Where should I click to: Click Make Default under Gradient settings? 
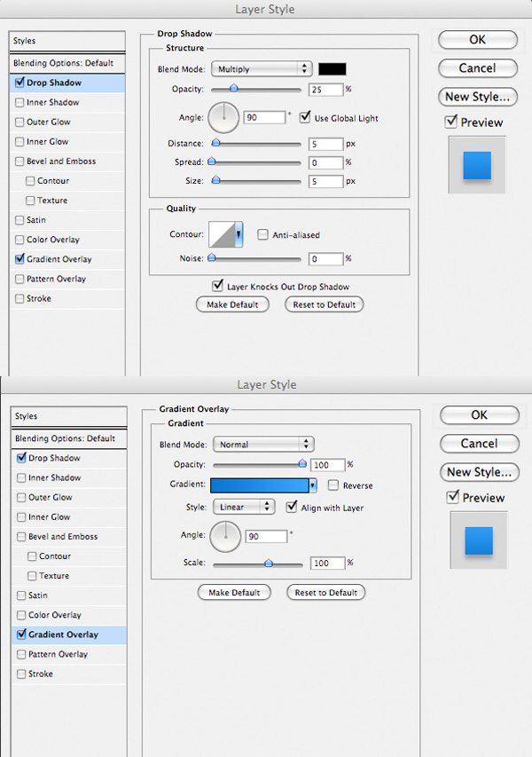coord(234,592)
